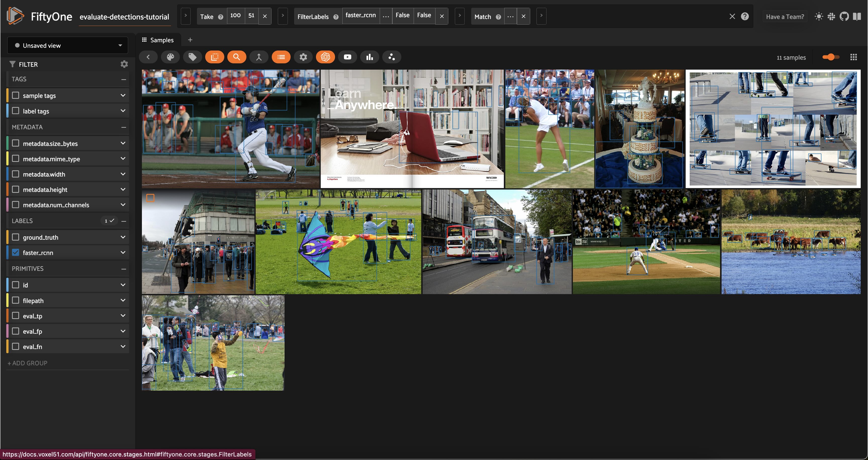Uncheck the faster_rcnn label checkbox
Viewport: 868px width, 460px height.
(x=16, y=252)
